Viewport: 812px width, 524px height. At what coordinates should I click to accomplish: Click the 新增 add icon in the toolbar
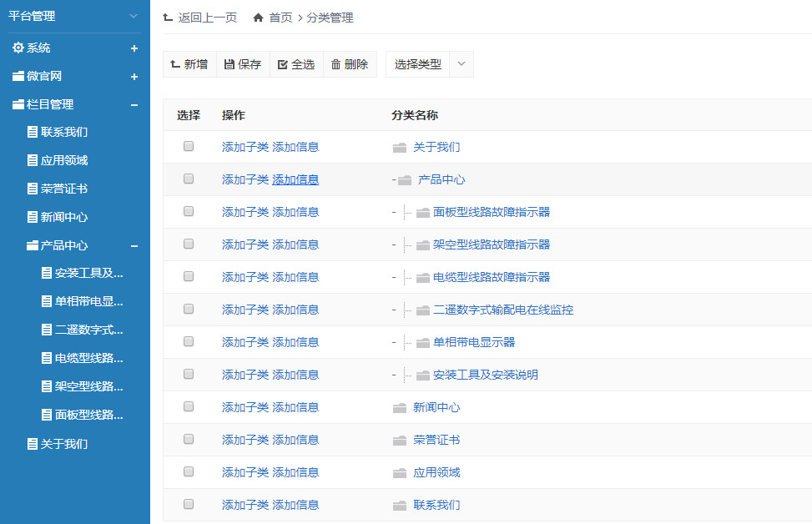(x=175, y=63)
